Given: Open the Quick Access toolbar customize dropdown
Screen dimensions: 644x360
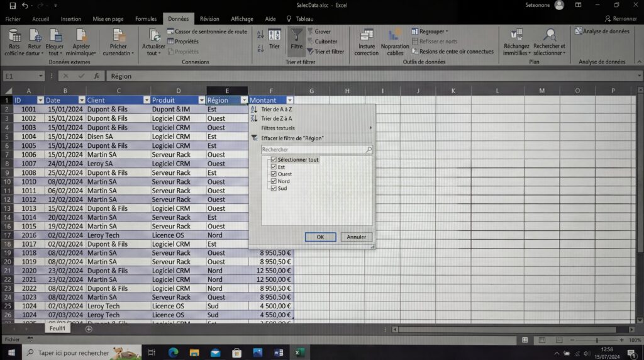Looking at the screenshot, I should (55, 5).
